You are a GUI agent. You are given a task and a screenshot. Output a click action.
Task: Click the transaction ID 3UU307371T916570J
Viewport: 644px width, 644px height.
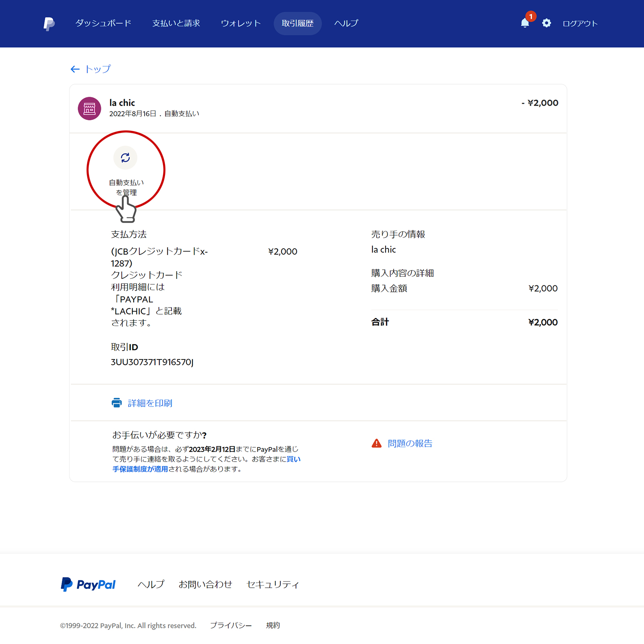(x=152, y=362)
